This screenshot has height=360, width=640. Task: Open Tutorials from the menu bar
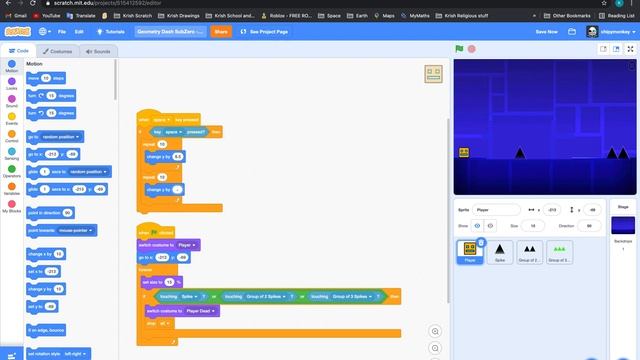point(111,31)
